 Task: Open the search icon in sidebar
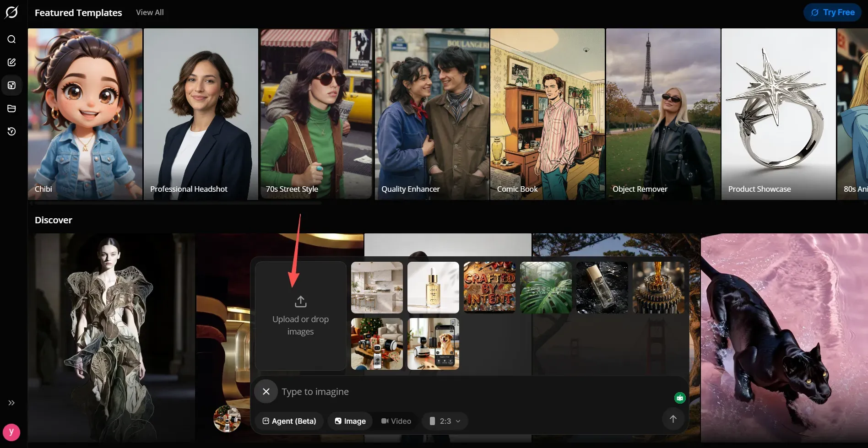coord(11,39)
